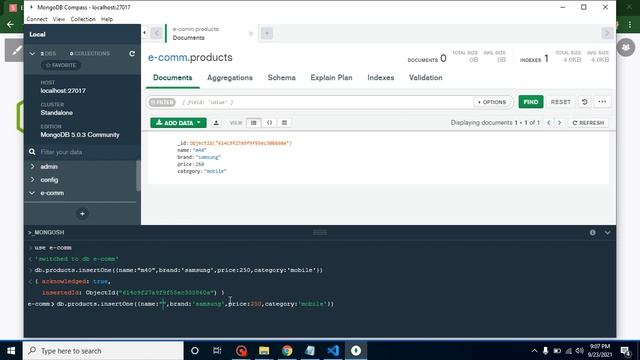Switch to list view
The image size is (640, 360).
(253, 123)
